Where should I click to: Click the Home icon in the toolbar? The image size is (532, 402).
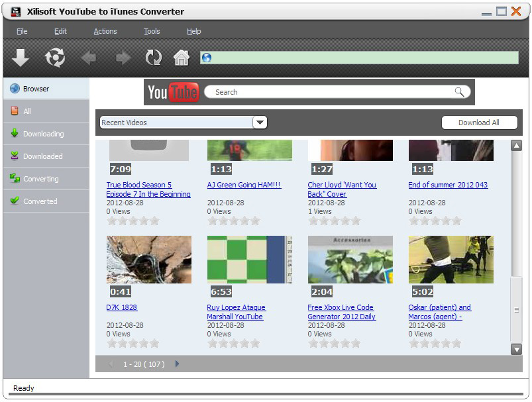(x=182, y=58)
